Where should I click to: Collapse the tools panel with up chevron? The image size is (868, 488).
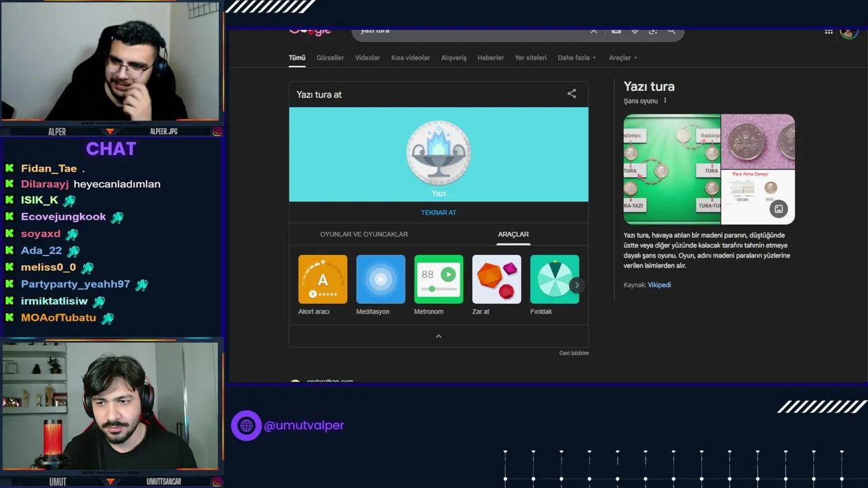coord(439,336)
